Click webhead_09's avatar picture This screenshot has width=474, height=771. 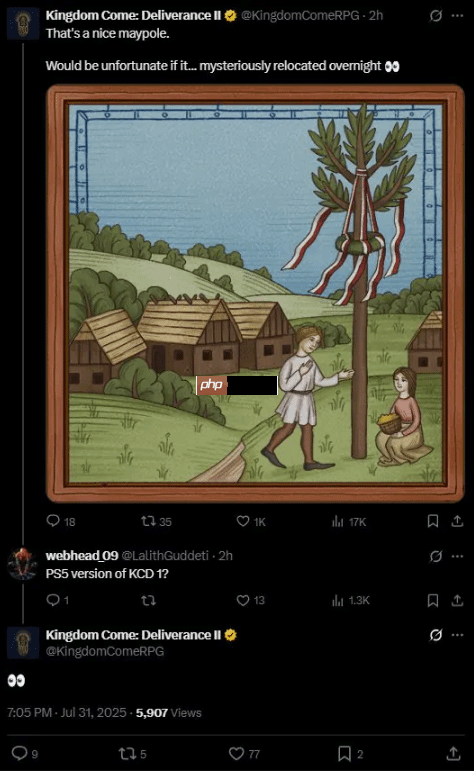(x=23, y=563)
